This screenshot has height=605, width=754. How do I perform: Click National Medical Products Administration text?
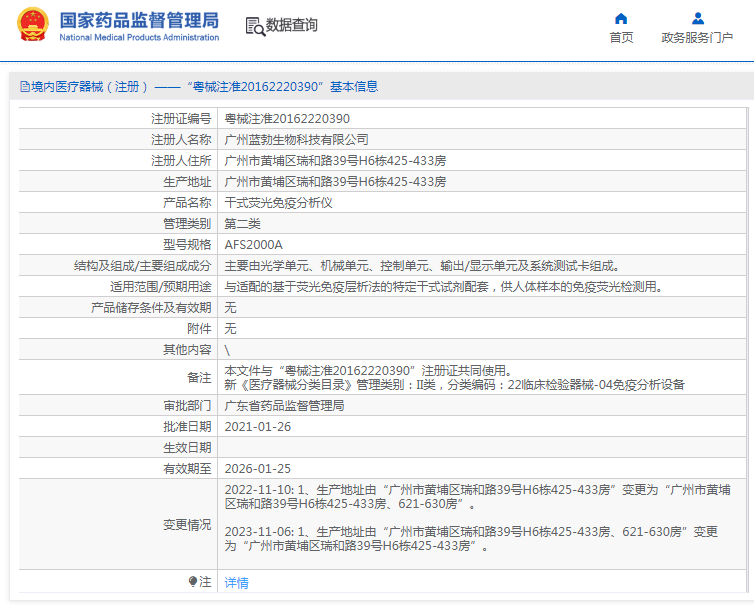tap(139, 38)
